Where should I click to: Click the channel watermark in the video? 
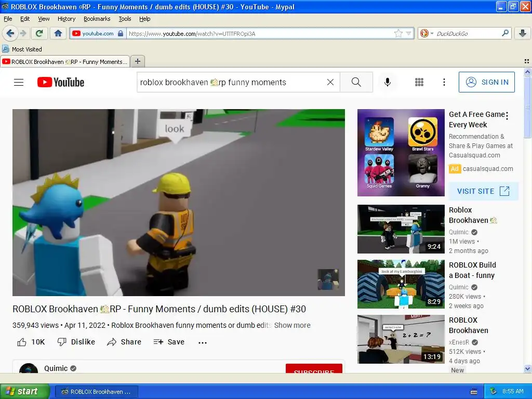(328, 279)
